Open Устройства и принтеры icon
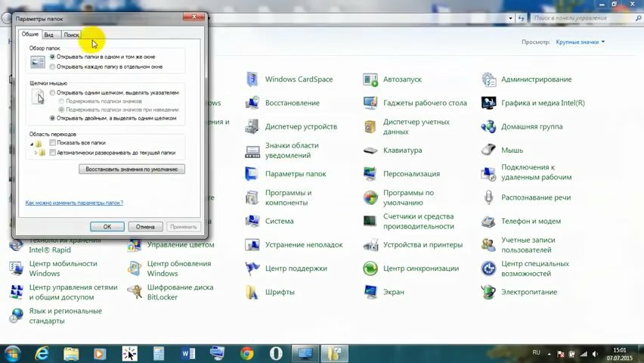This screenshot has height=363, width=644. click(370, 245)
